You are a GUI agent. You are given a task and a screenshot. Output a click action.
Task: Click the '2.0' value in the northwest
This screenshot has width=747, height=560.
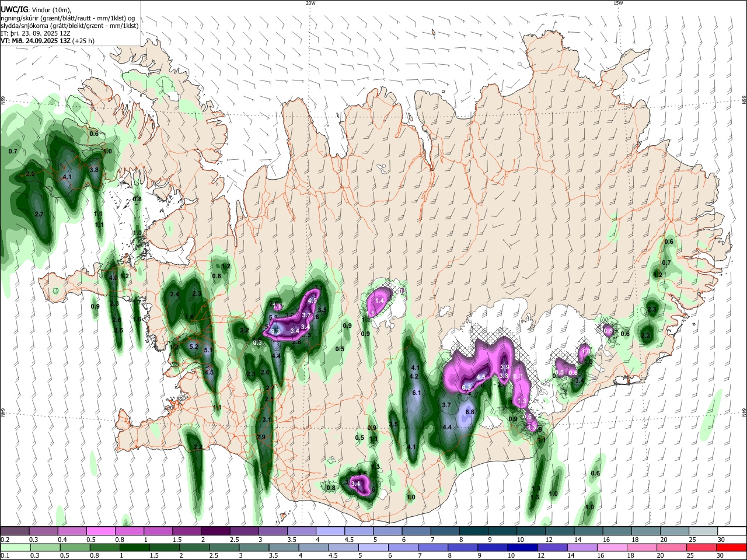(31, 174)
